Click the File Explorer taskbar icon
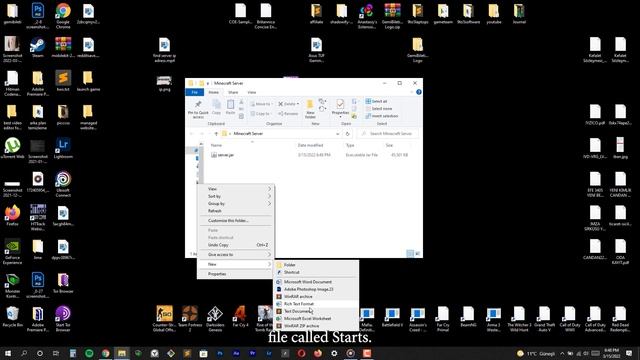Screen dimensions: 640x360 click(122, 353)
